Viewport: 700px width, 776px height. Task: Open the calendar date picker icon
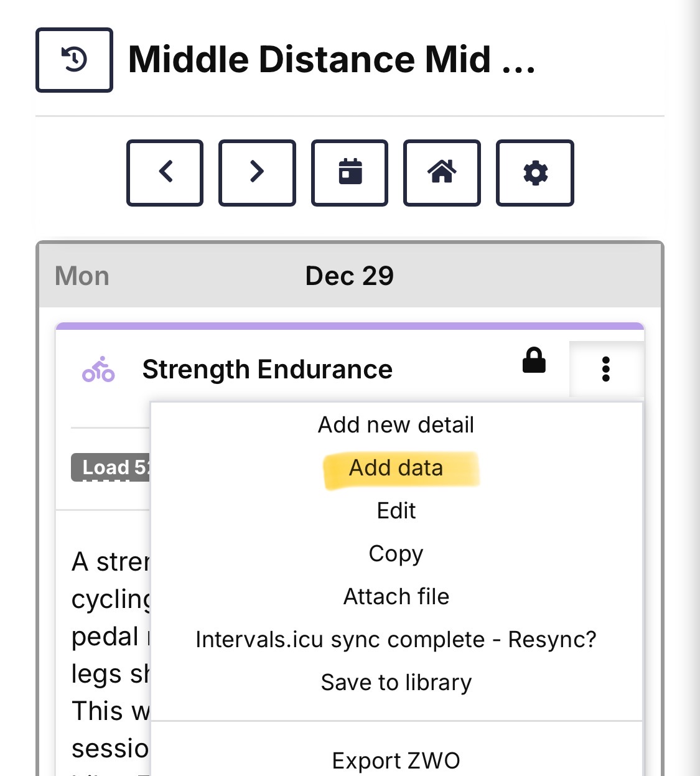350,172
